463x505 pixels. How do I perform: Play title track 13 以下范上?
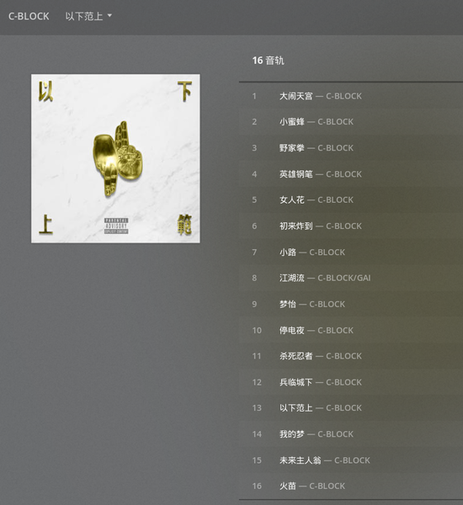point(351,408)
